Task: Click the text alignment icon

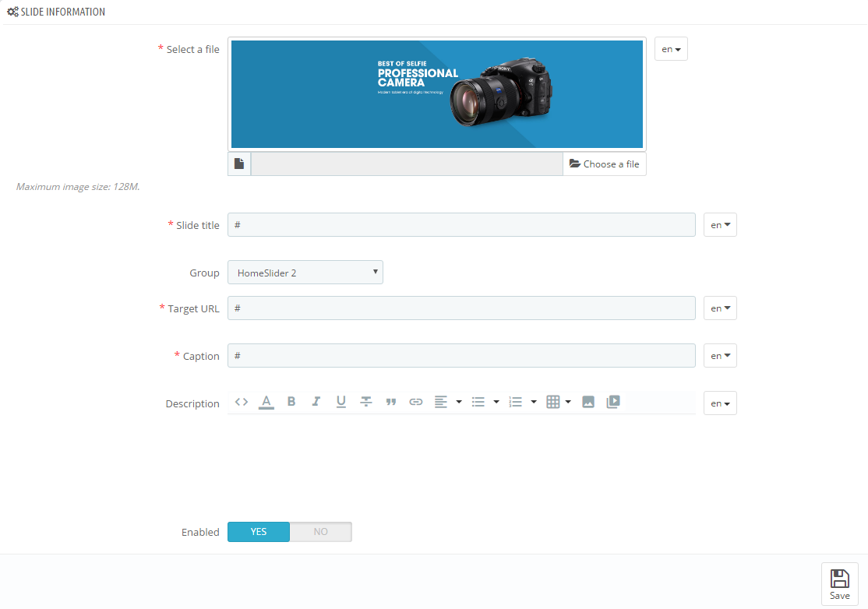Action: coord(441,402)
